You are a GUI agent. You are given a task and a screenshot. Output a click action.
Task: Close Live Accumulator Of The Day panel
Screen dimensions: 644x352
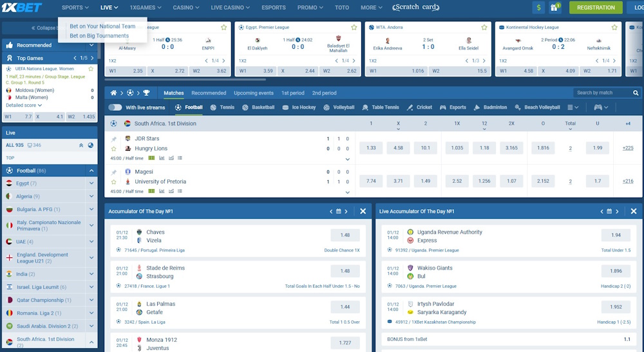[633, 211]
